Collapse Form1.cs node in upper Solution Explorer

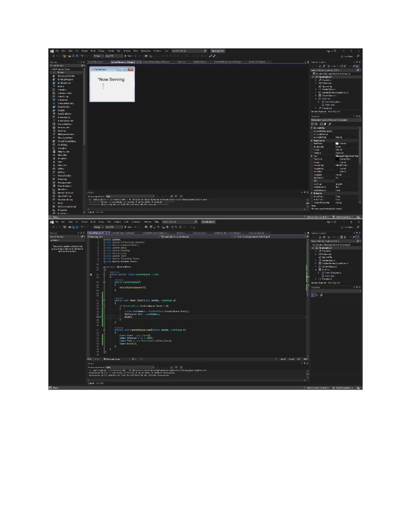pyautogui.click(x=316, y=99)
